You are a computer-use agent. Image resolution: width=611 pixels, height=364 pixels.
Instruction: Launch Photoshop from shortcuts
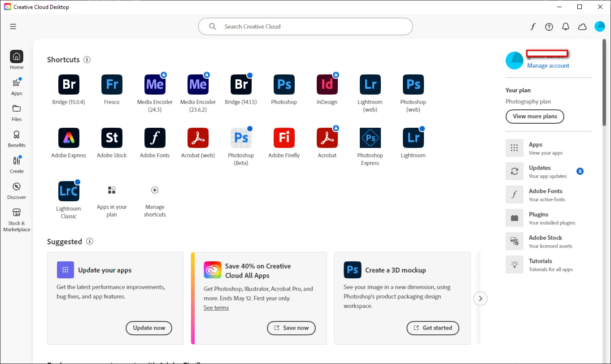point(284,84)
